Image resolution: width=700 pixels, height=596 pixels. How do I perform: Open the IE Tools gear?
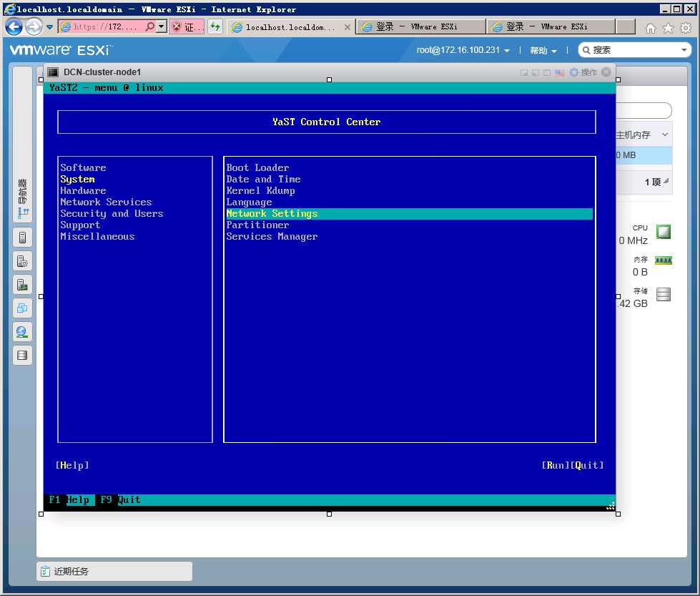click(686, 28)
